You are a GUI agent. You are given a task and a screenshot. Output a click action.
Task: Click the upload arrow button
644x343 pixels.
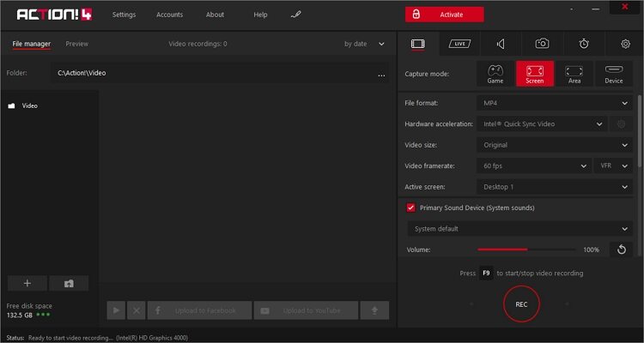pyautogui.click(x=374, y=310)
